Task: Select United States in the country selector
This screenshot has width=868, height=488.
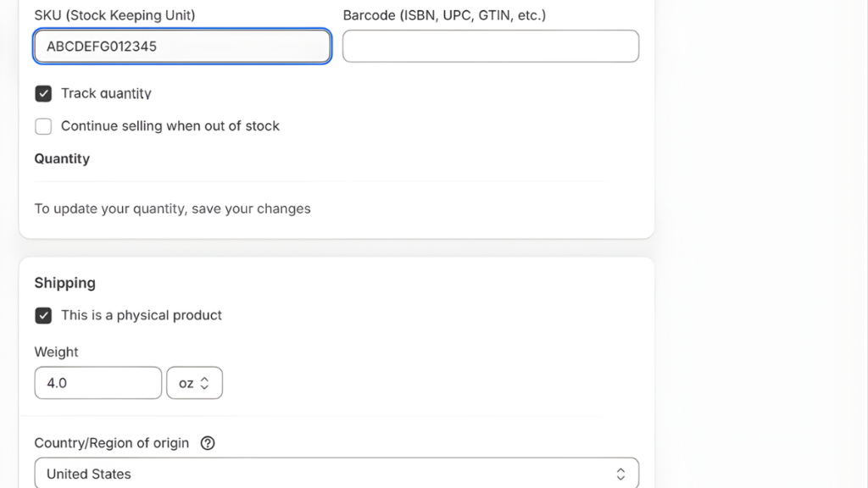Action: (337, 474)
